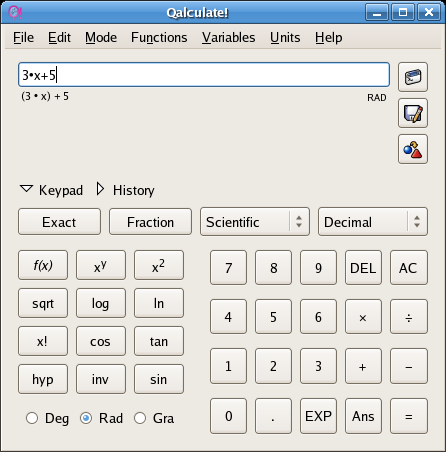Click the tan button
Image resolution: width=446 pixels, height=452 pixels.
pyautogui.click(x=159, y=341)
